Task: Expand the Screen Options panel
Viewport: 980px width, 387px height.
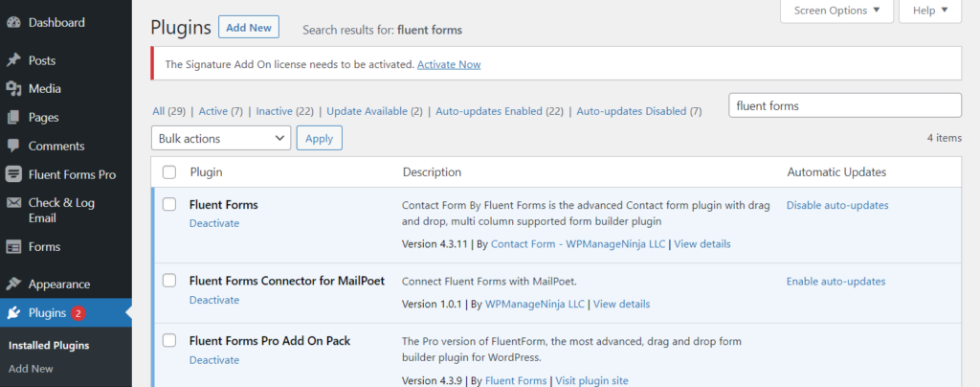Action: [x=836, y=11]
